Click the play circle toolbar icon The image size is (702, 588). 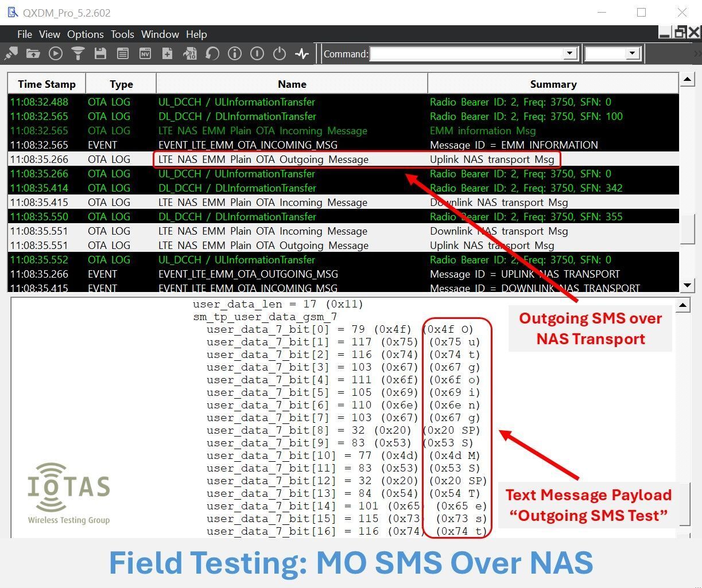pyautogui.click(x=56, y=54)
